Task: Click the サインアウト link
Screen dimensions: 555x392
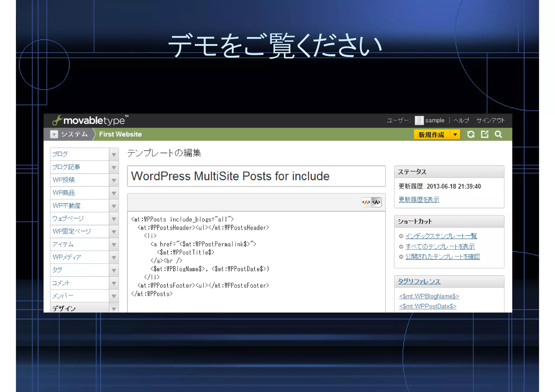Action: point(490,120)
